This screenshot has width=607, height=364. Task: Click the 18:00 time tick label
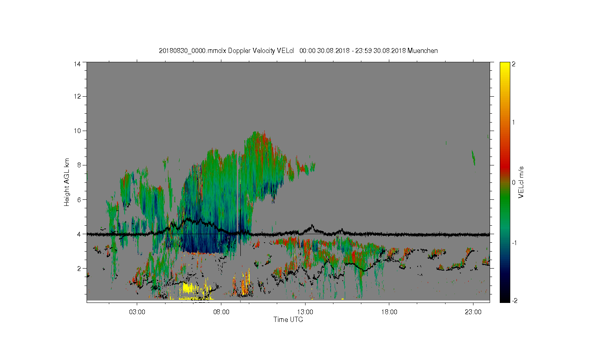[389, 312]
